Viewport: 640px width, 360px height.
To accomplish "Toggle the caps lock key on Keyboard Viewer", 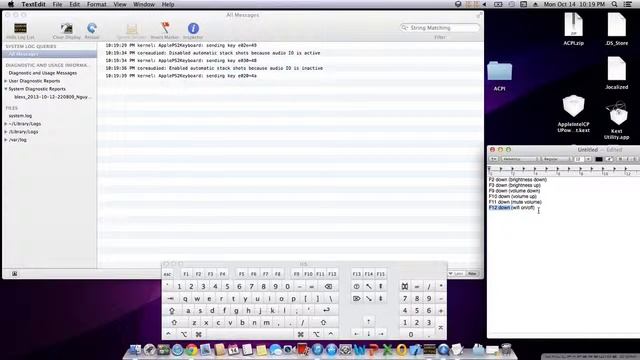I will (x=172, y=311).
